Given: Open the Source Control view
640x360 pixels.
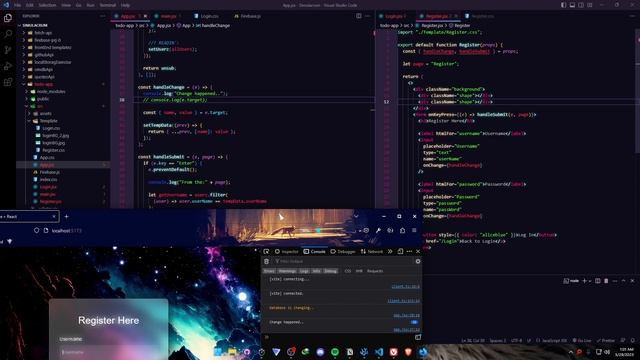Looking at the screenshot, I should pos(8,50).
